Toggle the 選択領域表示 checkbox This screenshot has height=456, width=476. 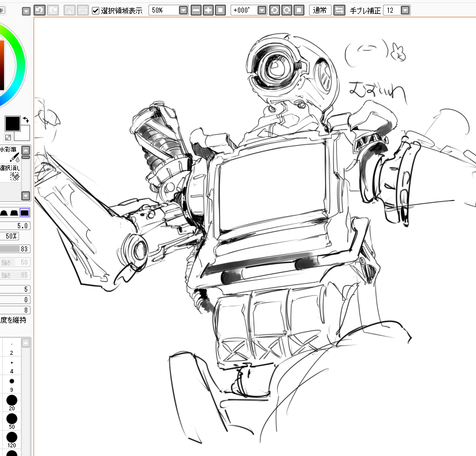(x=95, y=10)
